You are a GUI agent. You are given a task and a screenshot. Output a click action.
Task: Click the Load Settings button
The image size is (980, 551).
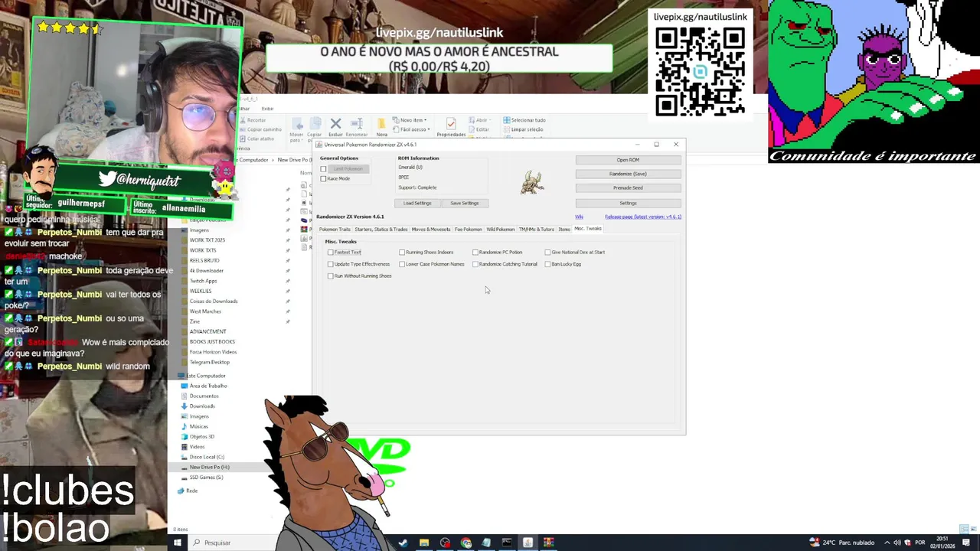417,203
